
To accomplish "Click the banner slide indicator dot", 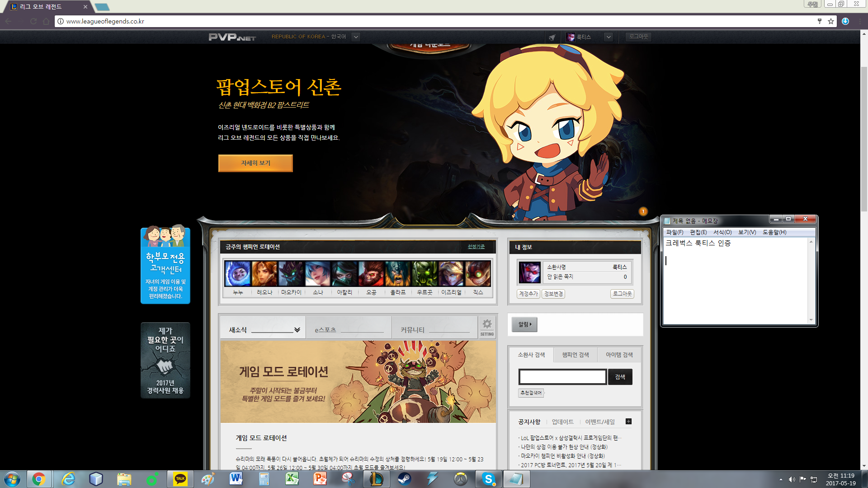I will (643, 211).
